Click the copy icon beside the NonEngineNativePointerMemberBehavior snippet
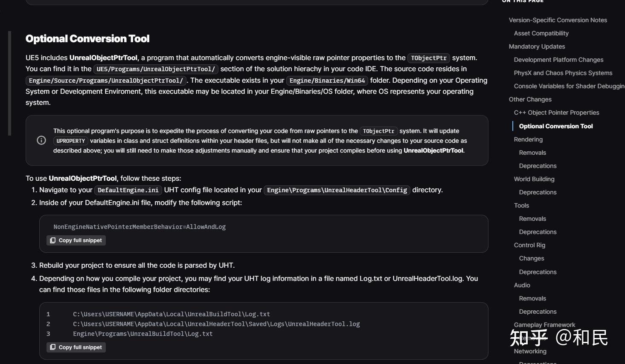The height and width of the screenshot is (364, 625). click(x=53, y=240)
